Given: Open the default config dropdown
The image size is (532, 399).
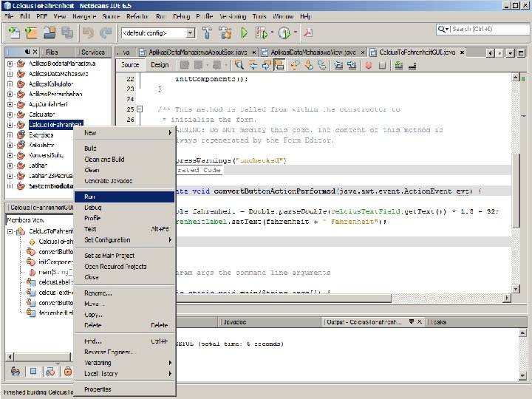Looking at the screenshot, I should click(191, 33).
